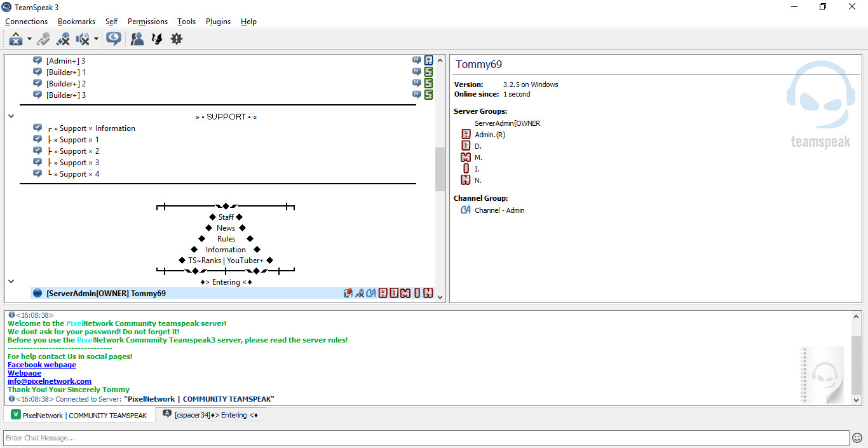Select the Support × 3 channel
Image resolution: width=868 pixels, height=448 pixels.
73,163
